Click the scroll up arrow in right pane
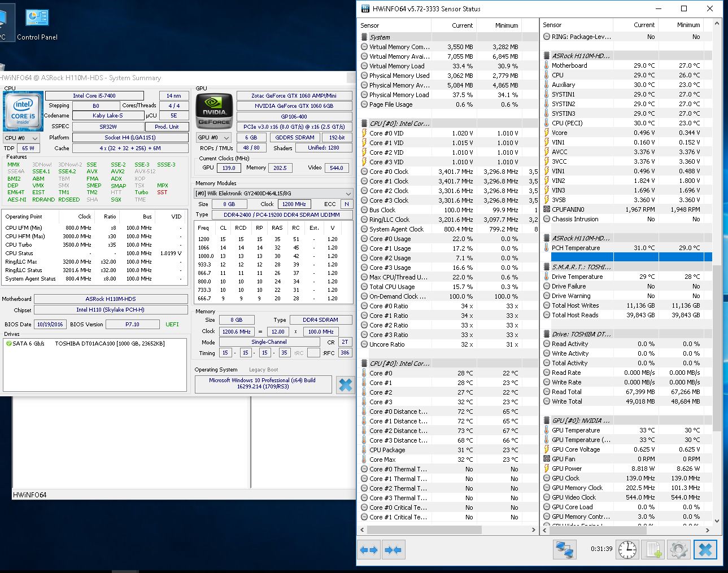Image resolution: width=728 pixels, height=573 pixels. (717, 24)
